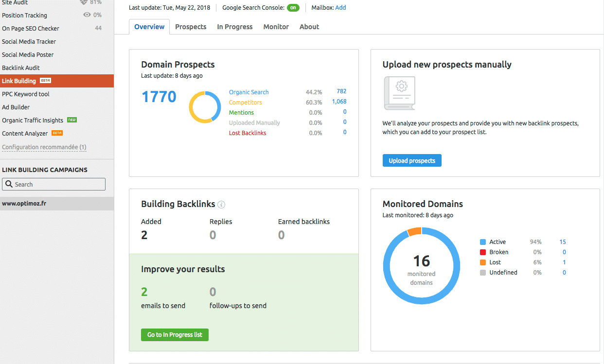Click the Monitored Domains donut chart
604x364 pixels.
tap(422, 266)
